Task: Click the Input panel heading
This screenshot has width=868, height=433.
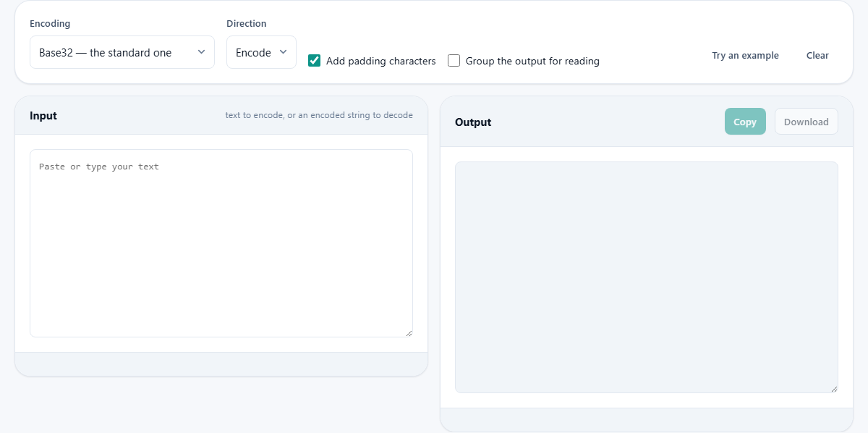Action: (x=43, y=116)
